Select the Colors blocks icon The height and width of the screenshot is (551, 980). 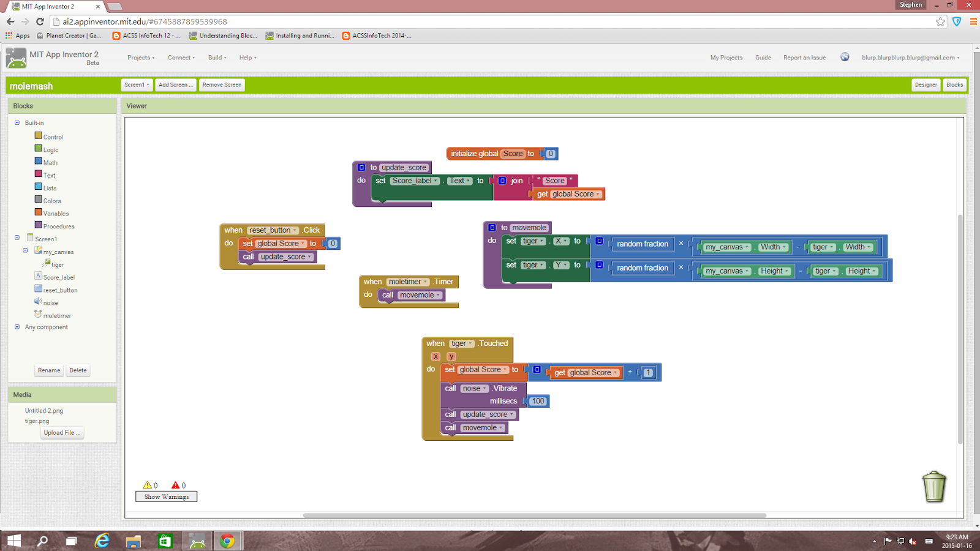[39, 200]
